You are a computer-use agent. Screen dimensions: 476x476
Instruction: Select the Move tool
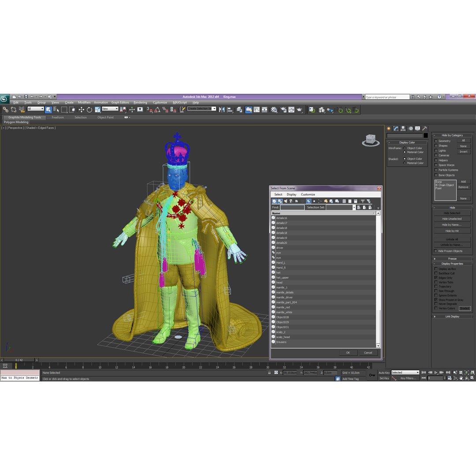(82, 110)
